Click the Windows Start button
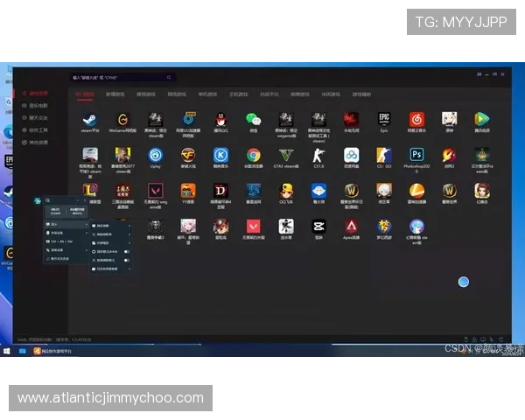Screen dimensions: 525x420 tap(8, 351)
